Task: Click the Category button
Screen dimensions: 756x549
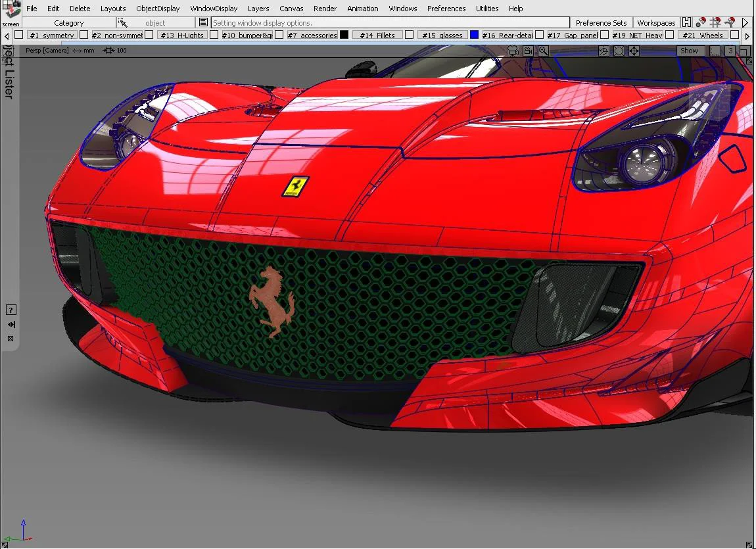Action: point(69,22)
